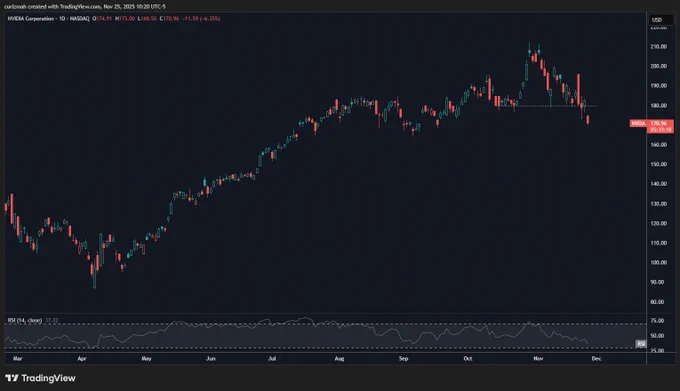The width and height of the screenshot is (680, 391).
Task: Select the NVIDIA Corporation symbol title
Action: click(30, 19)
